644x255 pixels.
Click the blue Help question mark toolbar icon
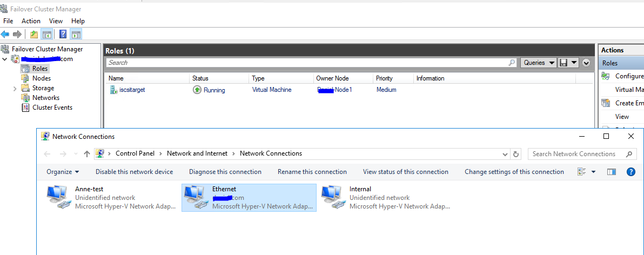[63, 34]
